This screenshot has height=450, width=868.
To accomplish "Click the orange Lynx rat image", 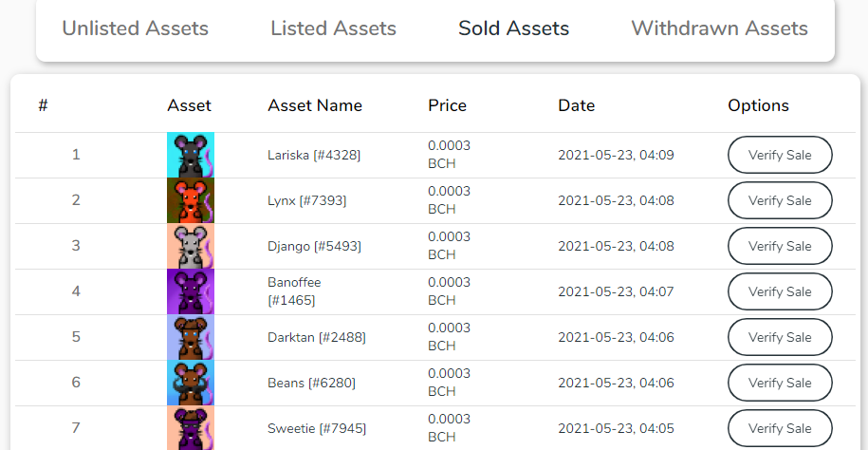I will pos(191,200).
